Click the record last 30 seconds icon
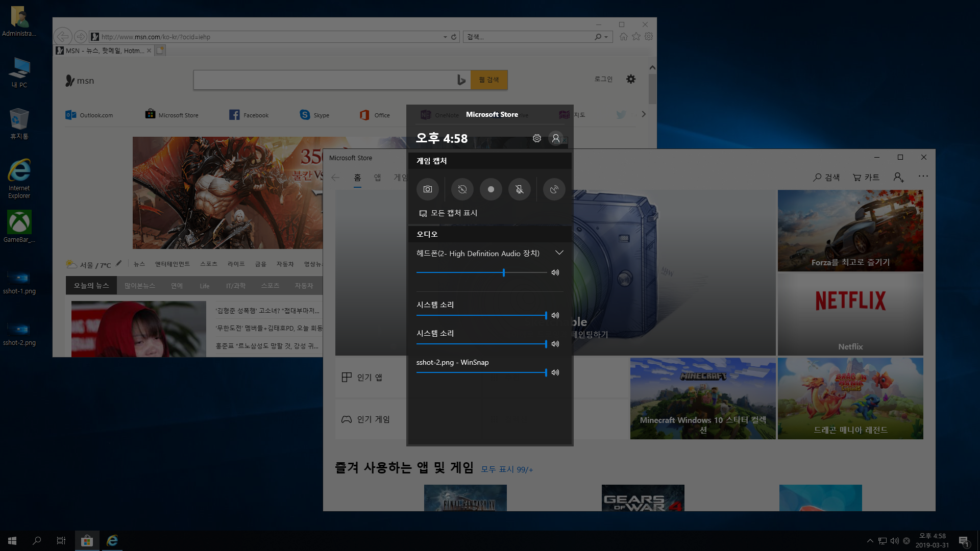The image size is (980, 551). (462, 189)
